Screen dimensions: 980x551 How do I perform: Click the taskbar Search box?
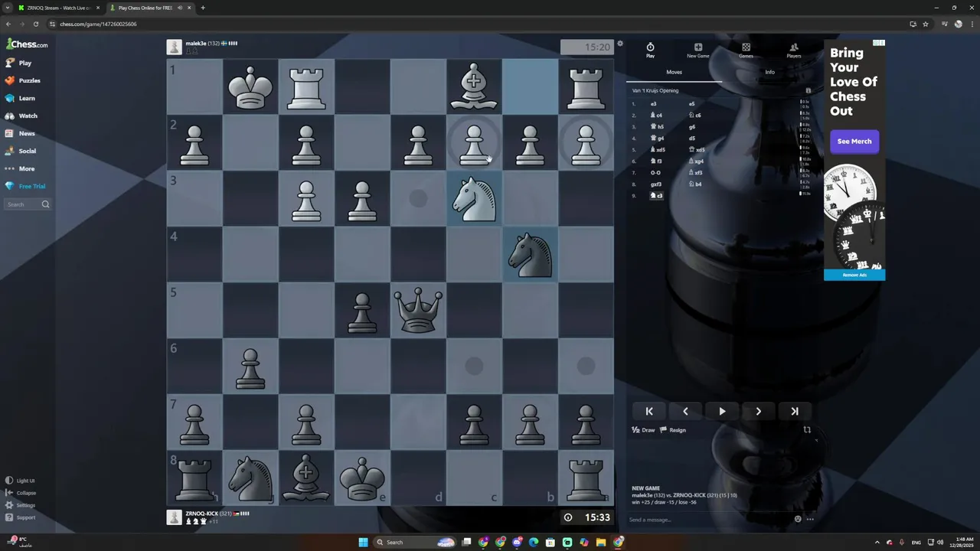[413, 542]
